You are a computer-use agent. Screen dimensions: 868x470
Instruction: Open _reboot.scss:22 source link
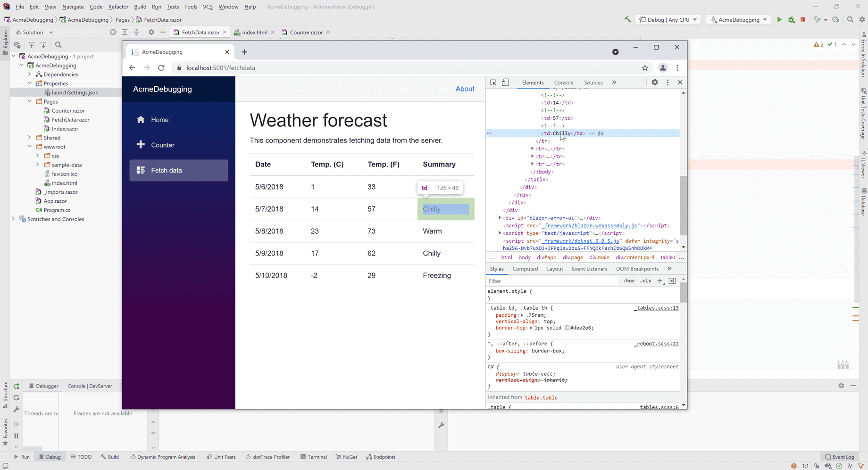pyautogui.click(x=656, y=344)
